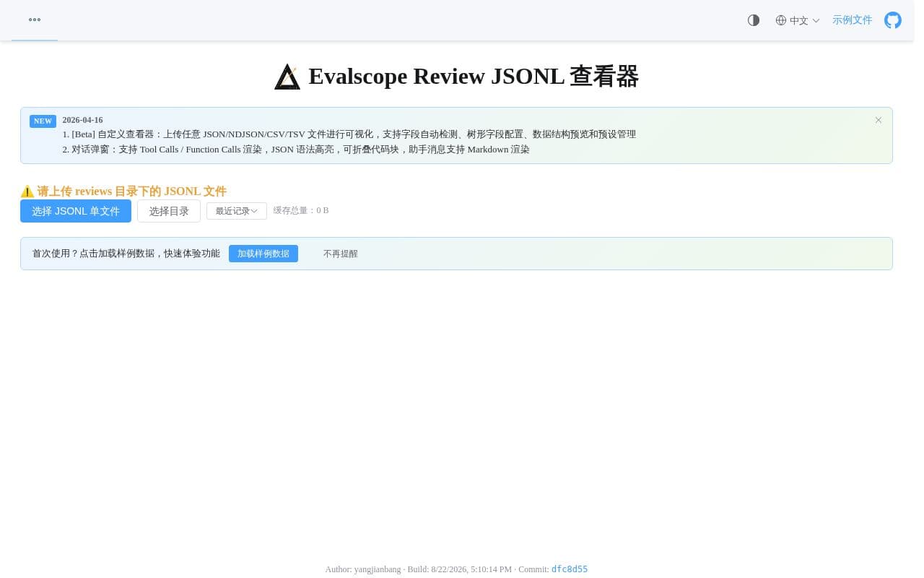Click the 对话弹窗 Tool Calls announcement line
The width and height of the screenshot is (924, 578).
[296, 150]
